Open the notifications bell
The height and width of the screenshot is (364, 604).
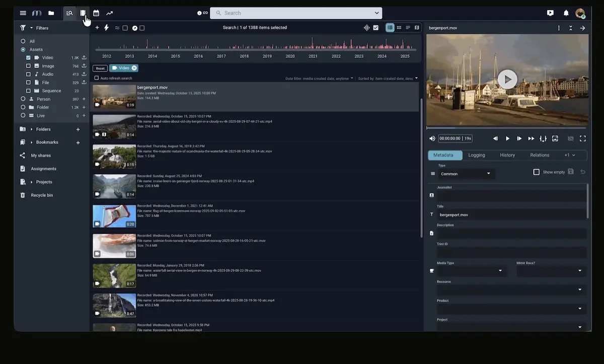tap(566, 13)
